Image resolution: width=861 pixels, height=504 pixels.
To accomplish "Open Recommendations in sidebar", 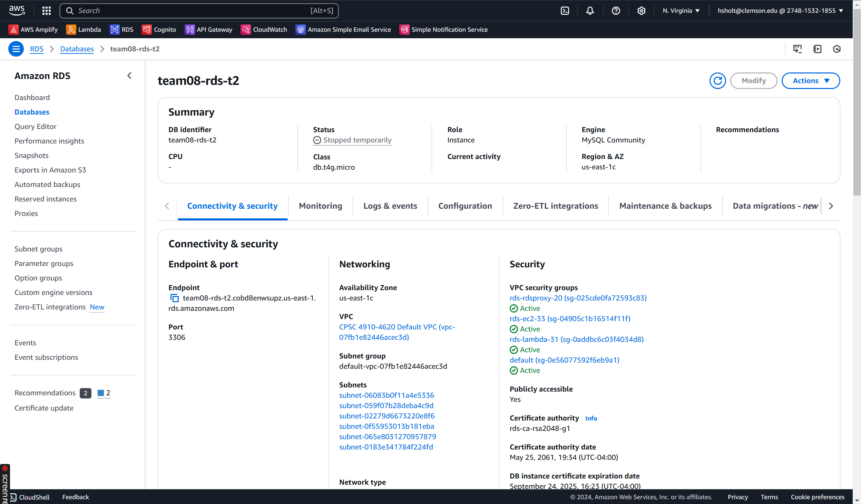I will (45, 393).
